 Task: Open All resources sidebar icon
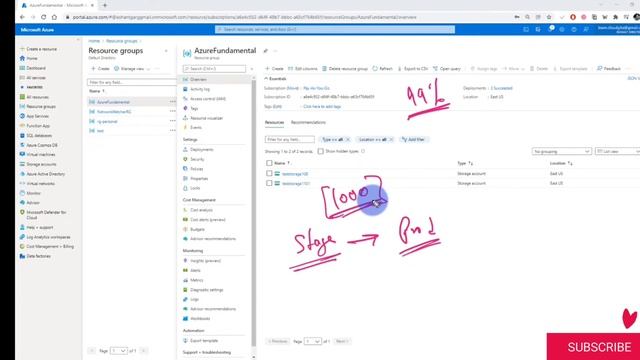pyautogui.click(x=22, y=97)
